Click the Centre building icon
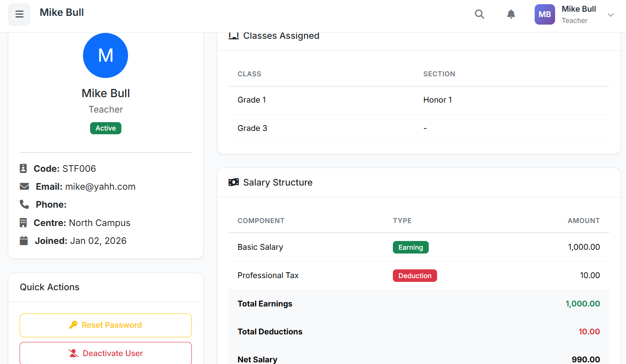The width and height of the screenshot is (626, 364). [x=23, y=223]
